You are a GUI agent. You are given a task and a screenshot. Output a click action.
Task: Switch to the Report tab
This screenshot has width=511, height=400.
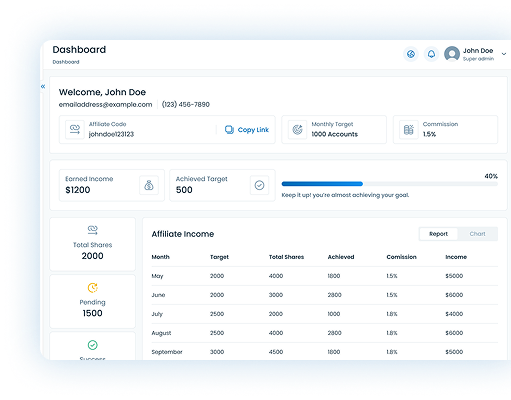[438, 234]
